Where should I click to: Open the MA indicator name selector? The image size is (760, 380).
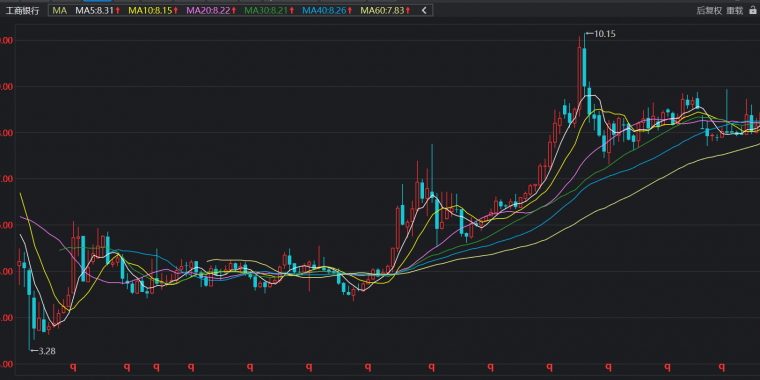pyautogui.click(x=60, y=11)
